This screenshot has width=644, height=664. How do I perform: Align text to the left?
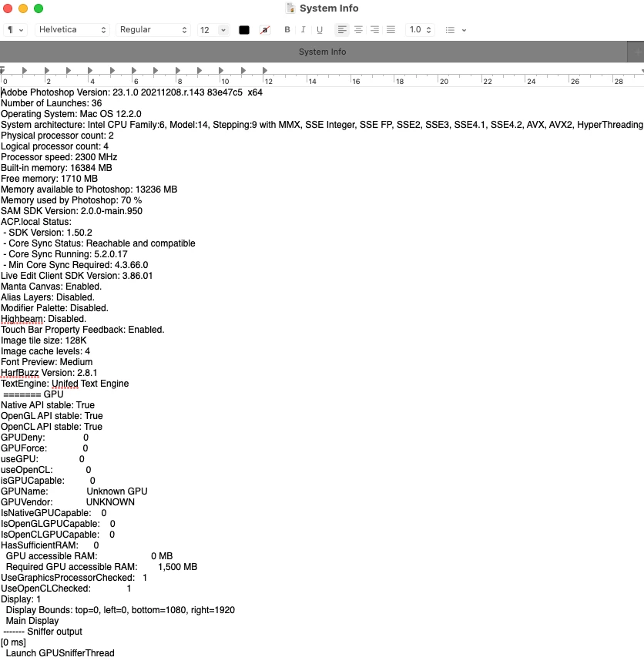point(342,29)
